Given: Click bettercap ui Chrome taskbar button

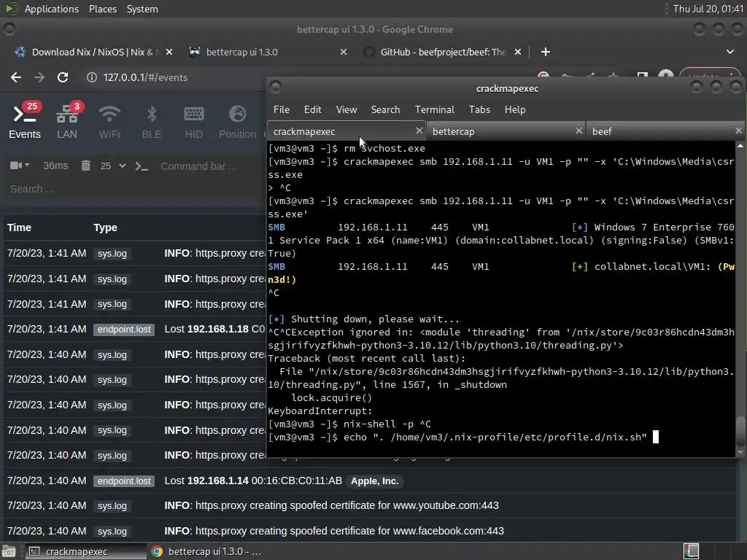Looking at the screenshot, I should point(207,551).
